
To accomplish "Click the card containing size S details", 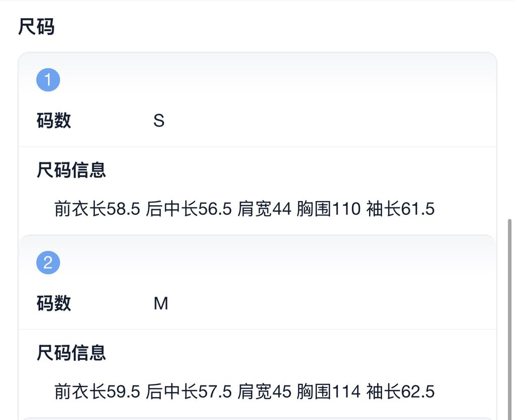I will [x=257, y=141].
